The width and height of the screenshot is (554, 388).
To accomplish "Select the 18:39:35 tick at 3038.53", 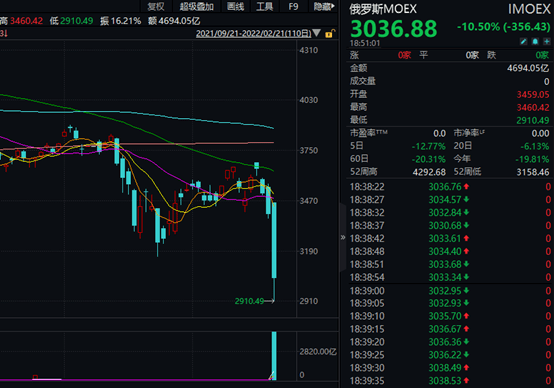I will (450, 381).
